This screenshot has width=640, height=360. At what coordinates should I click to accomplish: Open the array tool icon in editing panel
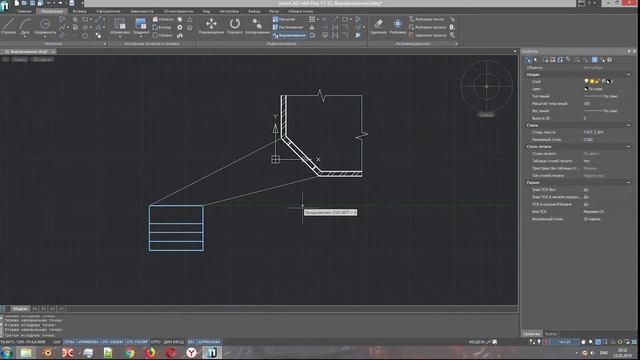[312, 19]
